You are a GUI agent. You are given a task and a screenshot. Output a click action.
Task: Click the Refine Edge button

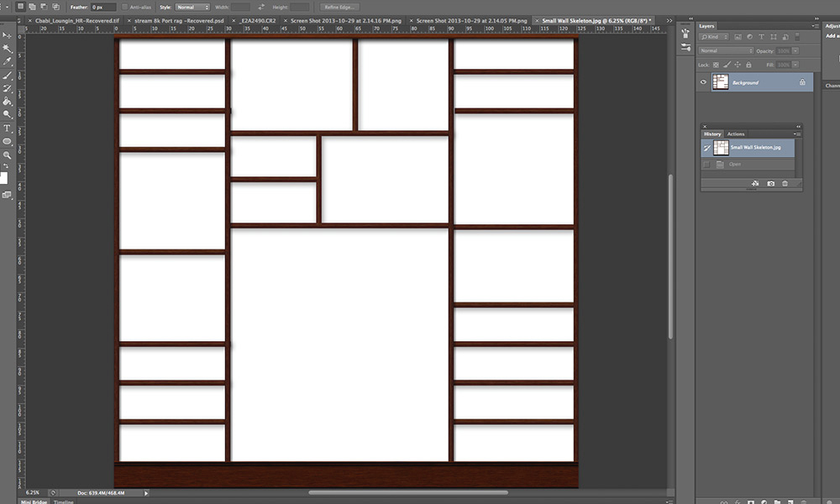tap(339, 7)
